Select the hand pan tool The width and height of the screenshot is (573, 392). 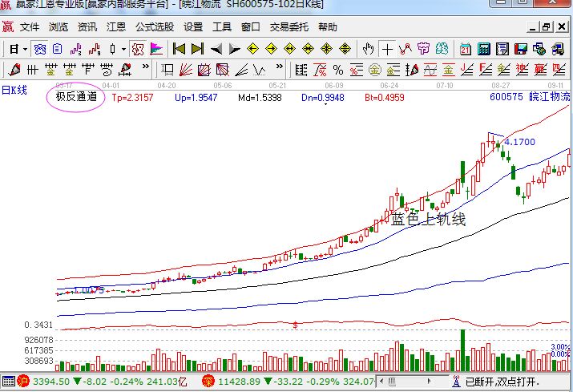pos(369,49)
